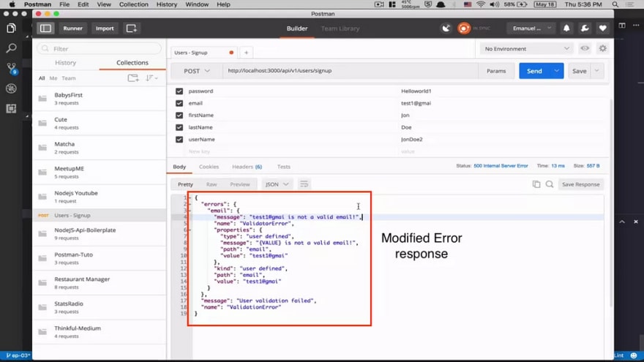Open VS Code explorer files icon
644x362 pixels.
[11, 28]
